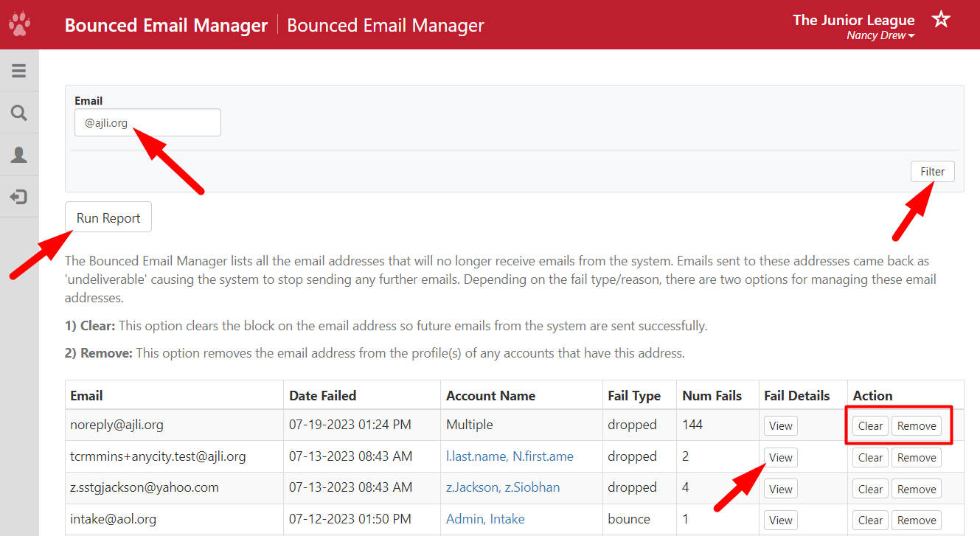Click the bold Bounced Email Manager title
The image size is (980, 536).
166,25
